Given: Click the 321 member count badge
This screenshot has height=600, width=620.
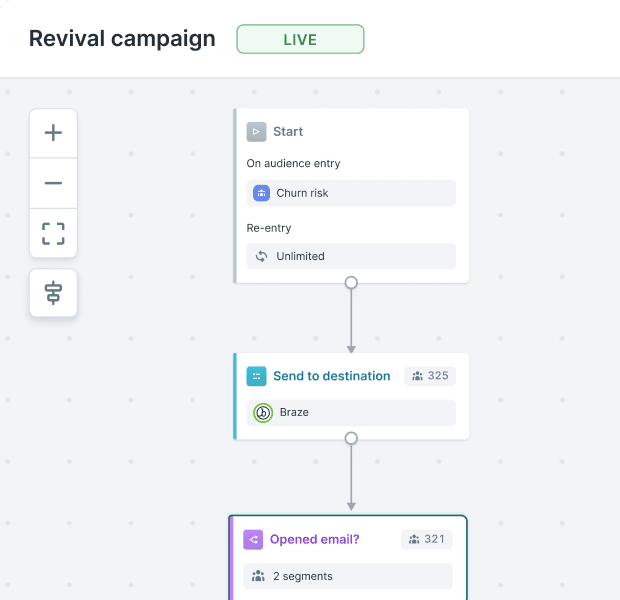Looking at the screenshot, I should [x=427, y=540].
